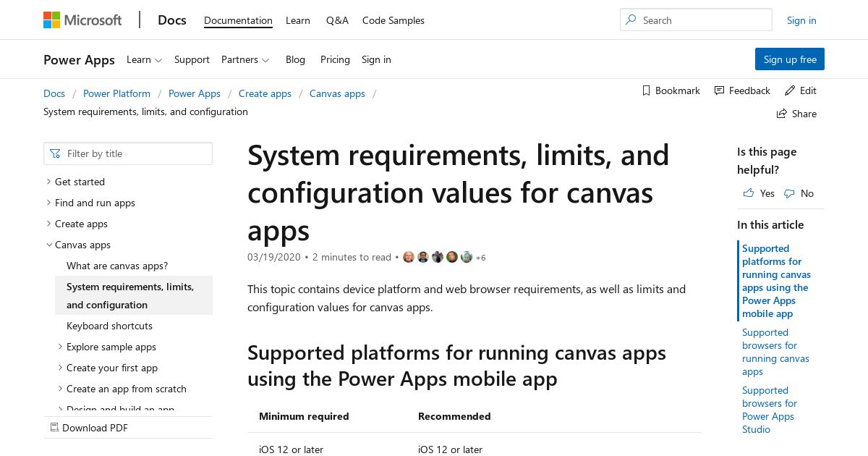Expand the Get started tree node
Screen dimensions: 868x456
pyautogui.click(x=48, y=182)
